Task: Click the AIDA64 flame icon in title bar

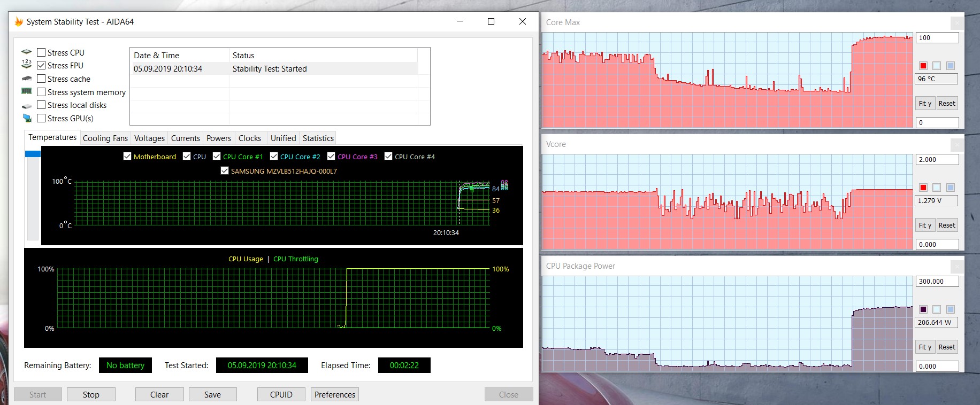Action: tap(19, 22)
